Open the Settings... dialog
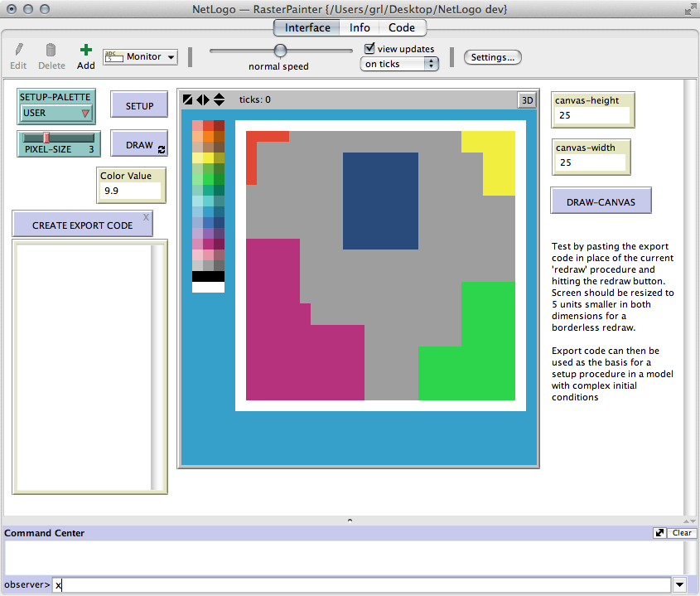This screenshot has height=596, width=700. point(492,57)
